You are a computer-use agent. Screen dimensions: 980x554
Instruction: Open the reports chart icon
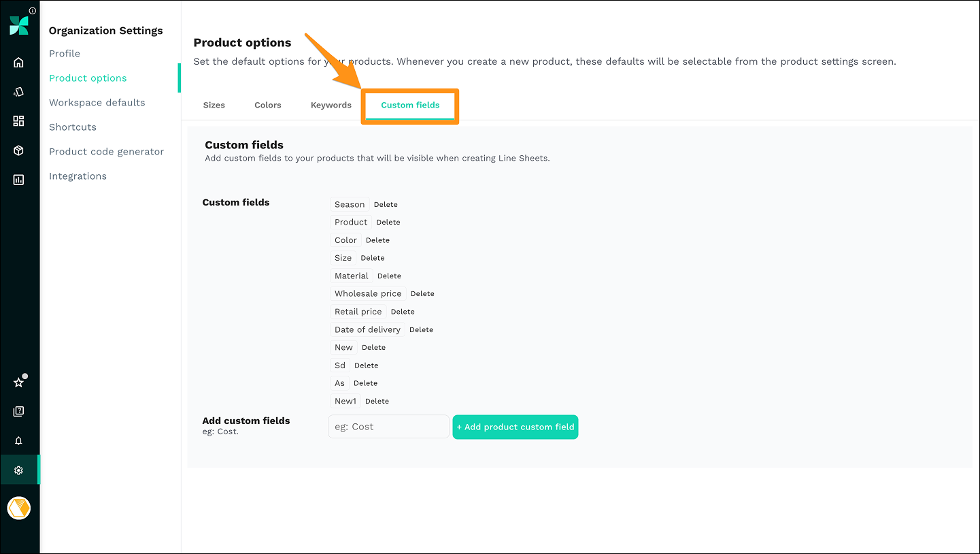click(19, 180)
